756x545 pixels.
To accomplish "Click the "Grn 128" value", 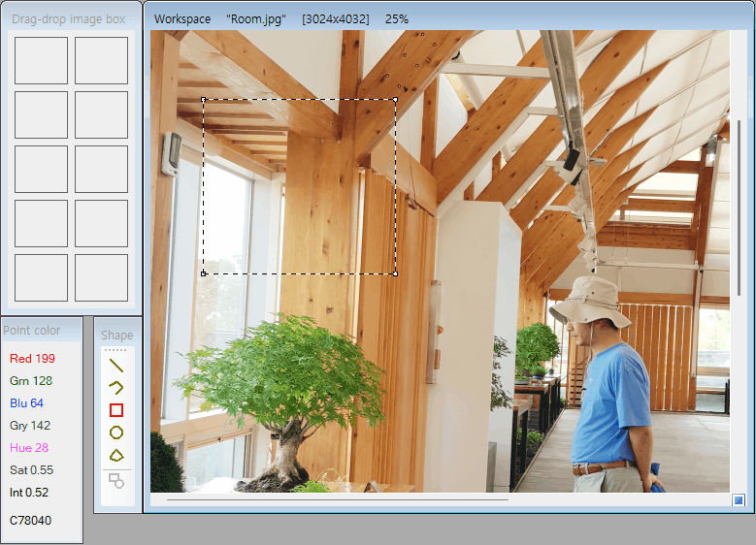I will pos(31,381).
